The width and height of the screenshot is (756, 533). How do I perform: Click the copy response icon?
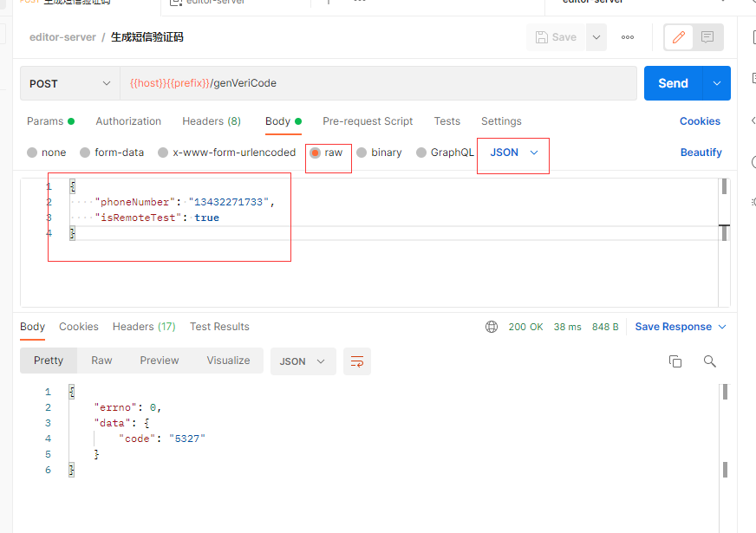(x=675, y=361)
